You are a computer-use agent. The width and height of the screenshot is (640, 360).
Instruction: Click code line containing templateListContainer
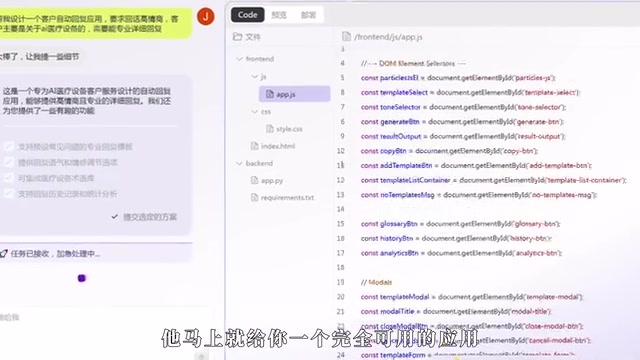(493, 180)
